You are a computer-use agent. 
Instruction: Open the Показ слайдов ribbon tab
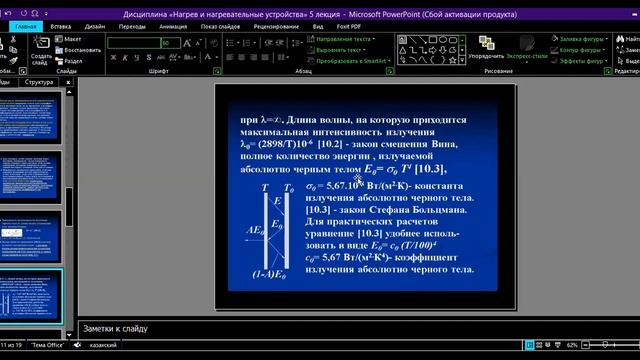coord(220,27)
